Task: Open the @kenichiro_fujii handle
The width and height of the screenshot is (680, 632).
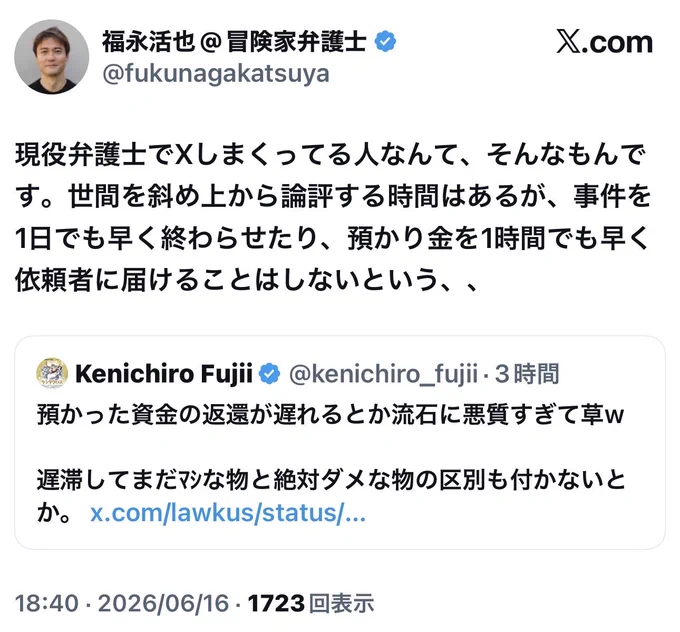Action: (383, 374)
